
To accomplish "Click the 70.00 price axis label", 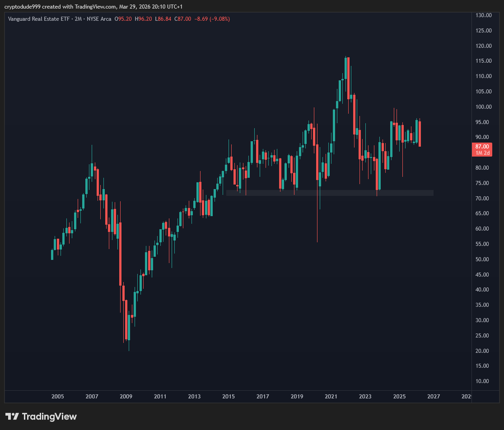I will click(482, 199).
